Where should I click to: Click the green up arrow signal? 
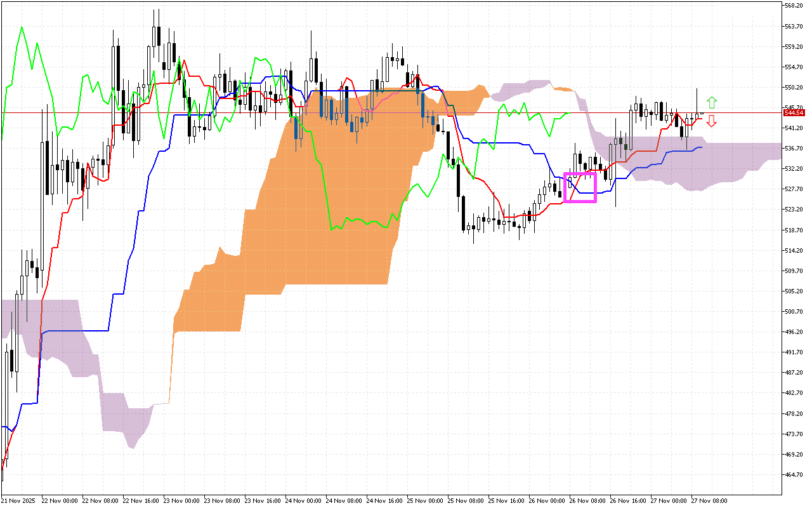(712, 102)
